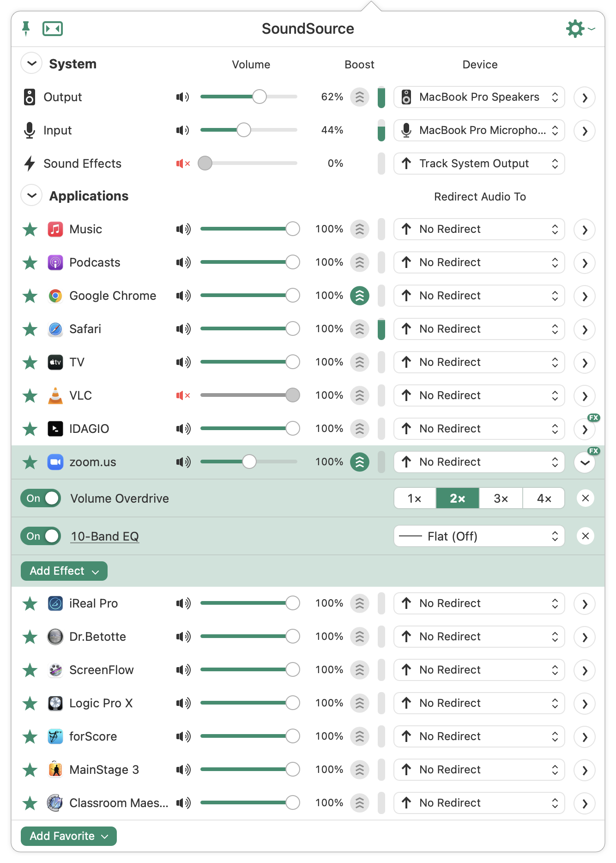Open the settings gear menu

tap(580, 29)
